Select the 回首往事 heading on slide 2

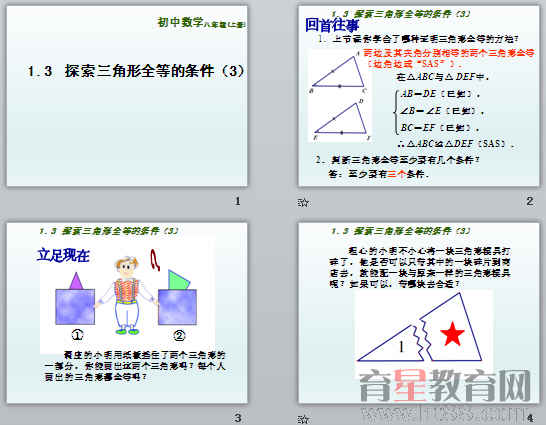[x=332, y=25]
